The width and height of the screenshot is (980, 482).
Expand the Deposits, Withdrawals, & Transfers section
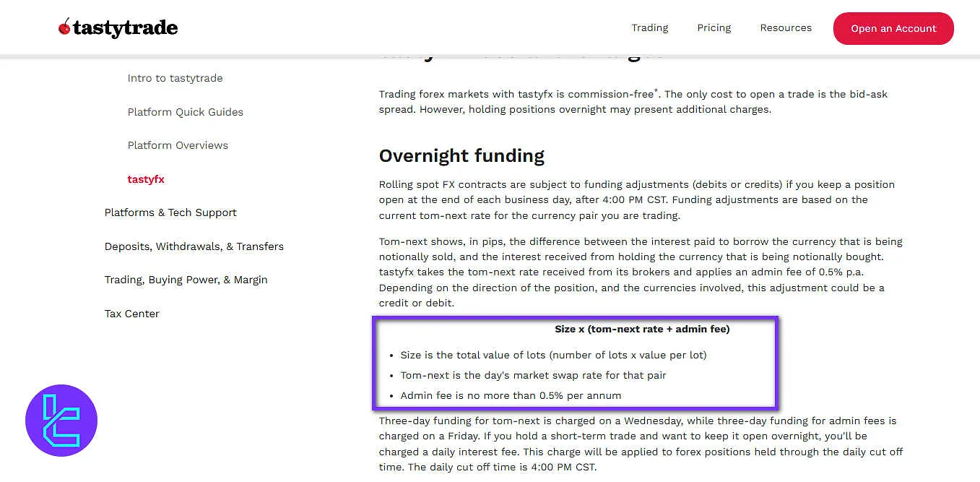pos(194,246)
